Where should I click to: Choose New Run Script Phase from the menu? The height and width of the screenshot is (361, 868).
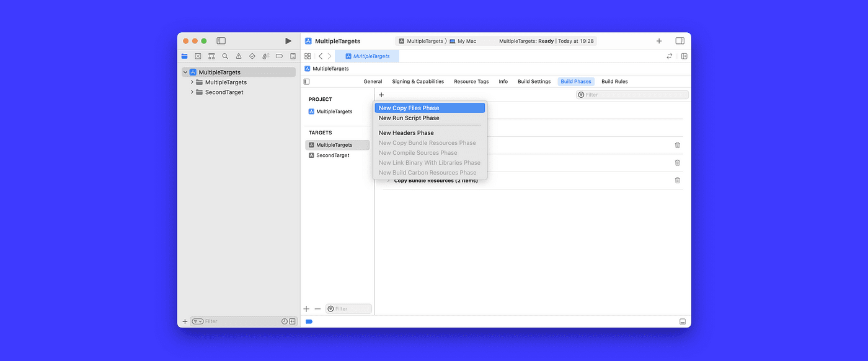410,118
